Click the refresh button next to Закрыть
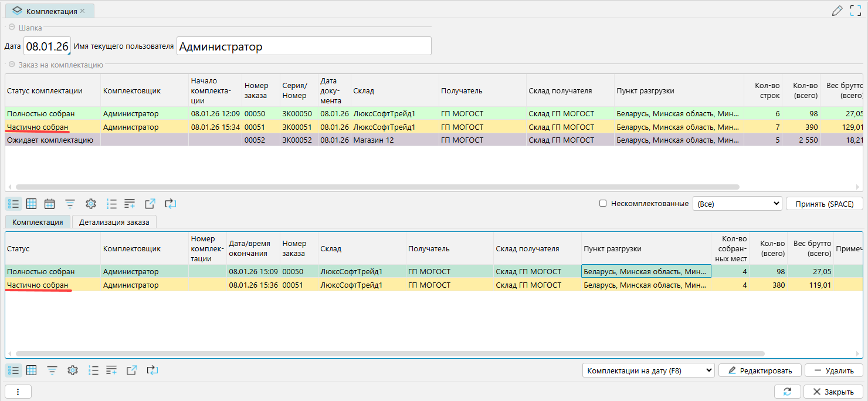 click(787, 392)
